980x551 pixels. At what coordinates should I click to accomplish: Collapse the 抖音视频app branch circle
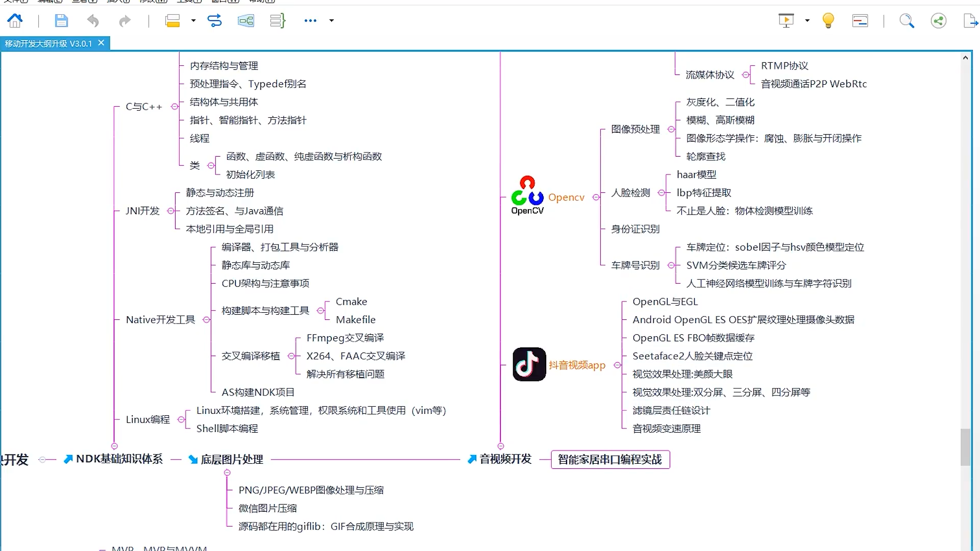(x=617, y=365)
